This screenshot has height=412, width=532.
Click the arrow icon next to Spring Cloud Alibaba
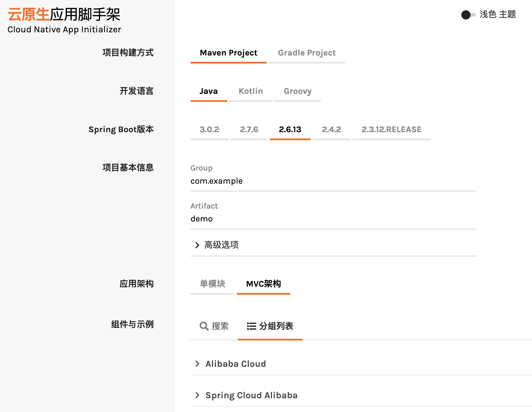(x=197, y=395)
